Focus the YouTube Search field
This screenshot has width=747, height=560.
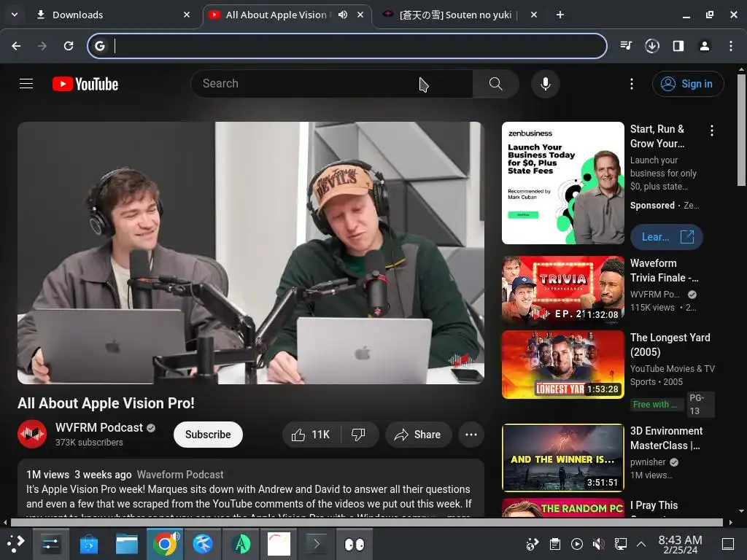pyautogui.click(x=332, y=84)
